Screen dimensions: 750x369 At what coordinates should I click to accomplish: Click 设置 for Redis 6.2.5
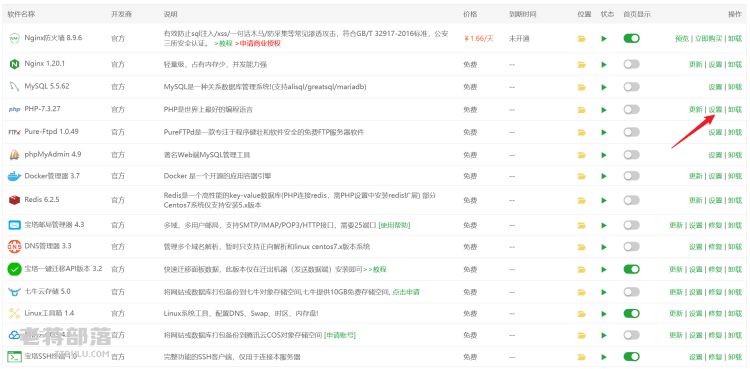point(715,200)
